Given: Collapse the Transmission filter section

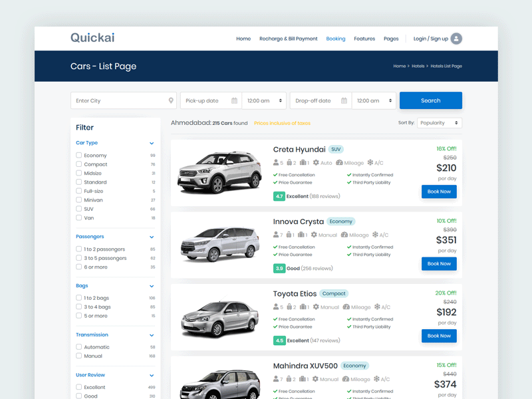Looking at the screenshot, I should point(152,335).
